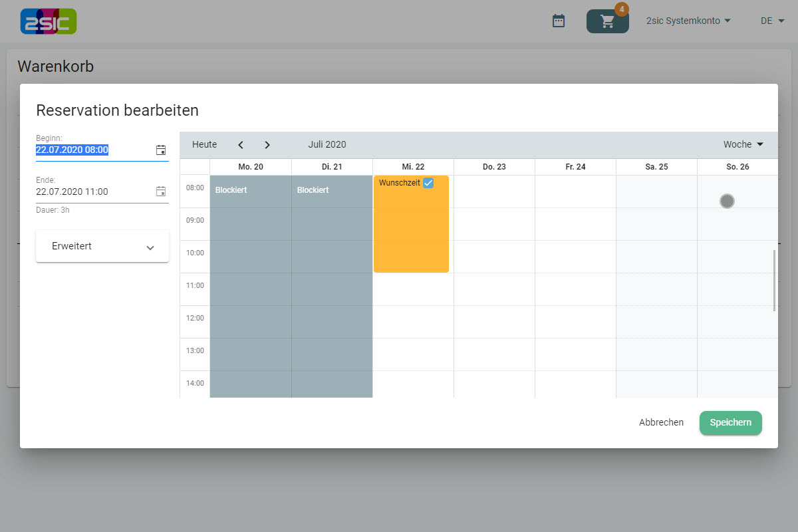Open 2sic Systemkonto account menu
Image resolution: width=798 pixels, height=532 pixels.
tap(688, 21)
